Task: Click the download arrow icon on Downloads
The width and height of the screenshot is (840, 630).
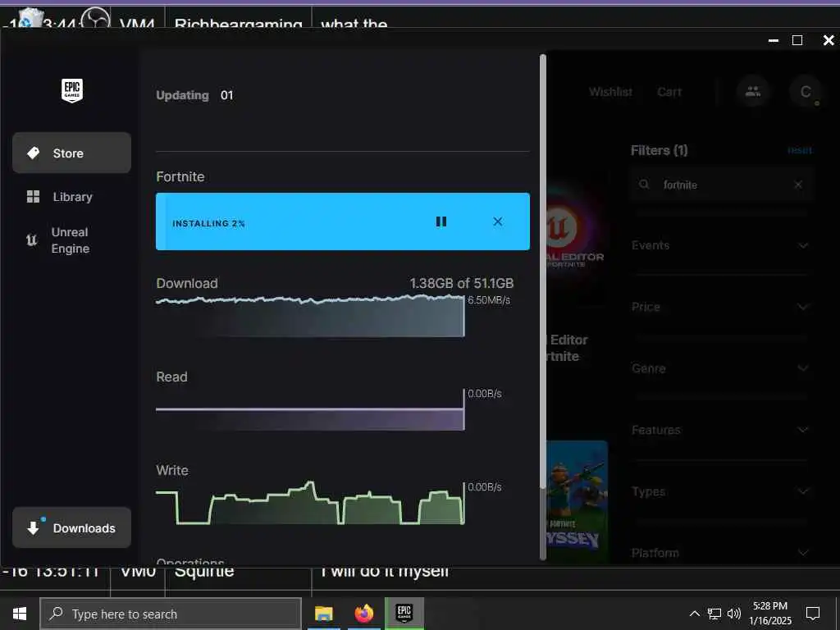Action: (33, 527)
